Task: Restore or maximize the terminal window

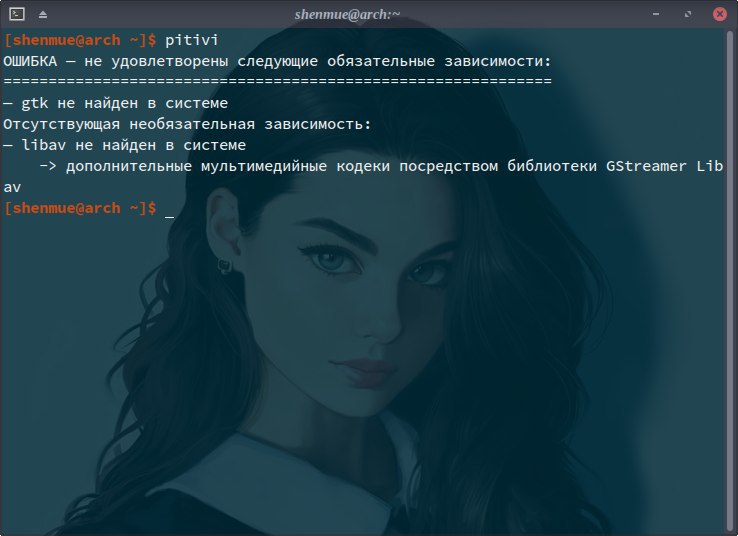Action: click(688, 14)
